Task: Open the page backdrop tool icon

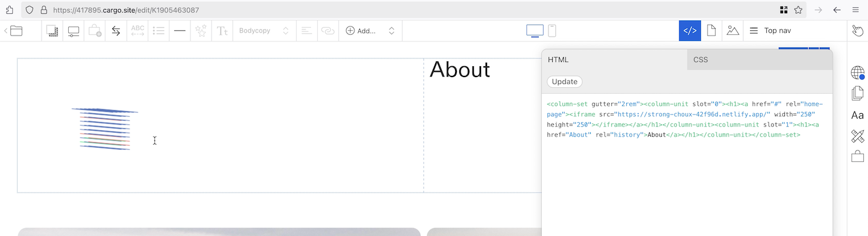Action: coord(52,31)
